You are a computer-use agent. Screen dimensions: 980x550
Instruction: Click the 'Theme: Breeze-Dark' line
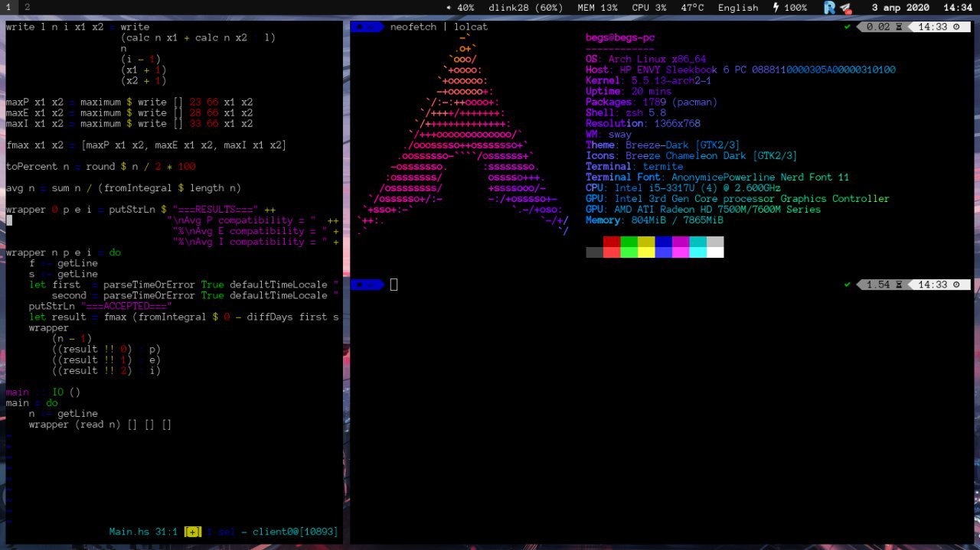click(663, 145)
